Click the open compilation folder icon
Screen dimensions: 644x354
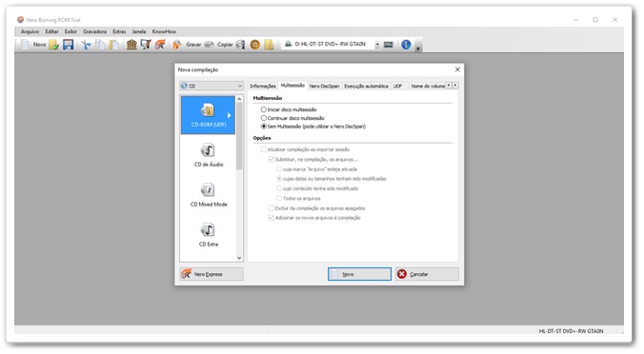(53, 45)
